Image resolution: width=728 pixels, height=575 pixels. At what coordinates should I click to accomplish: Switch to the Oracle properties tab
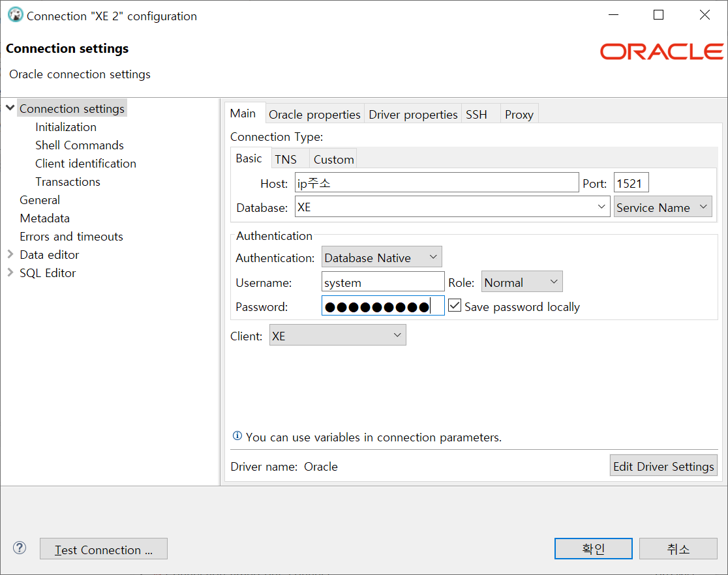click(314, 114)
